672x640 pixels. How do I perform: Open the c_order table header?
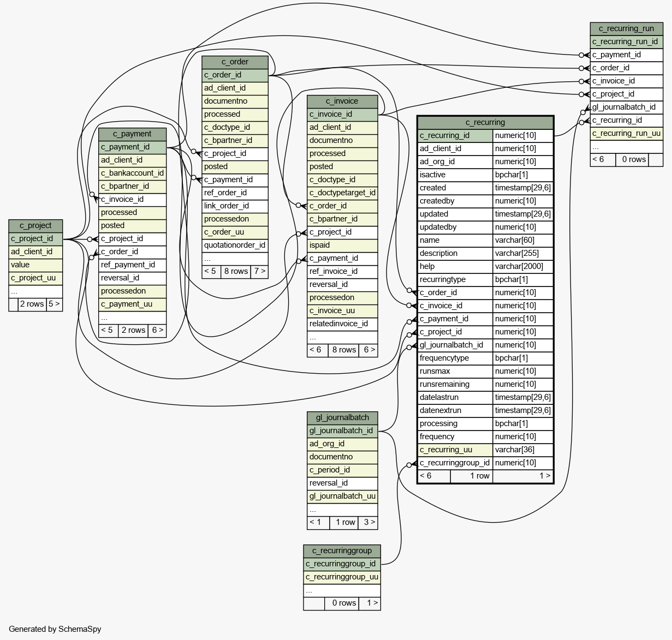pyautogui.click(x=235, y=62)
